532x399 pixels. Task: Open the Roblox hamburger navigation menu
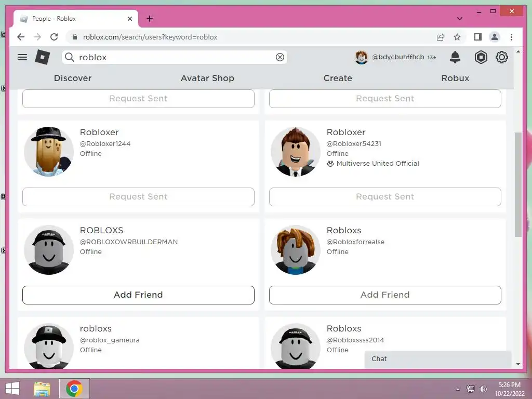point(22,57)
